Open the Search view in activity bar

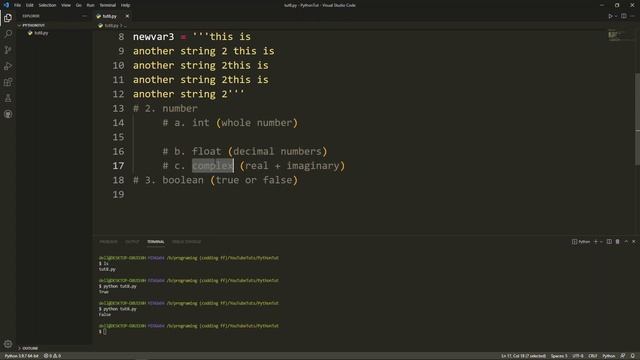tap(8, 34)
